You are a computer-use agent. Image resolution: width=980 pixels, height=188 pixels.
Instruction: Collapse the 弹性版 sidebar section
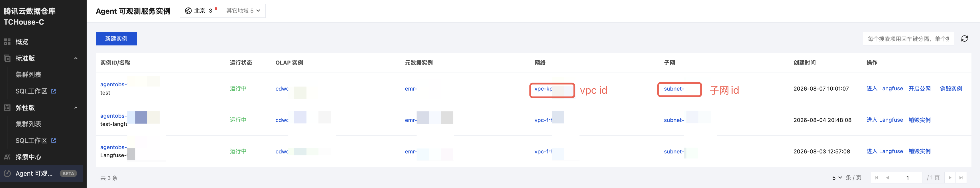tap(76, 107)
